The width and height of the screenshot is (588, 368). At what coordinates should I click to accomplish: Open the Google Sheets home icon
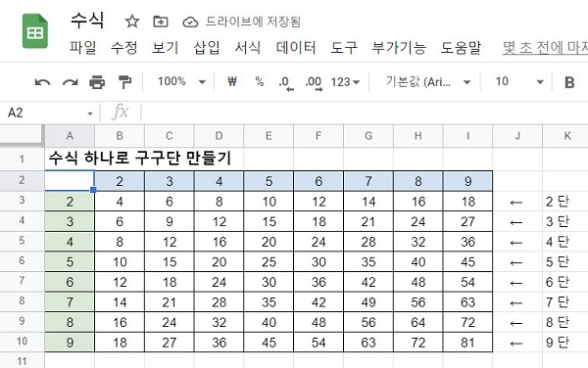tap(35, 31)
